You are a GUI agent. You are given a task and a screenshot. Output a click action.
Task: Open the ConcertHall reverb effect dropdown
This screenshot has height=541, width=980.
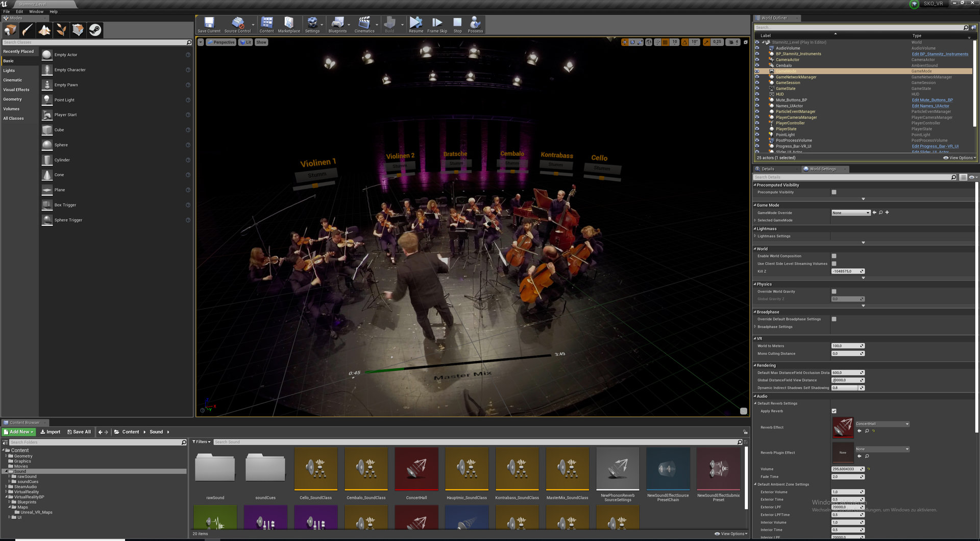[x=882, y=424]
